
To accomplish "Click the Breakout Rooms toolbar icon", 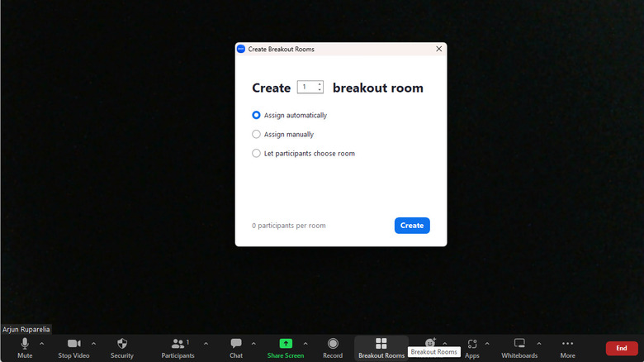I will (381, 344).
